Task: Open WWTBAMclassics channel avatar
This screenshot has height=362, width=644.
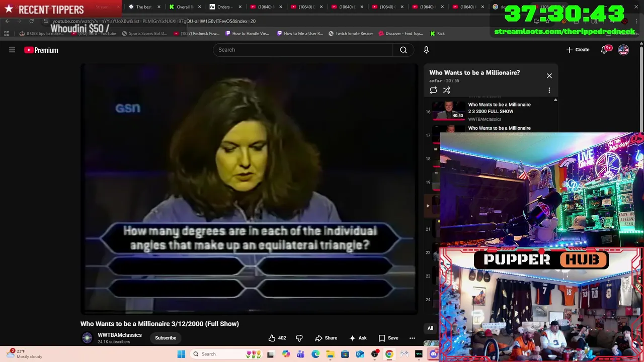Action: click(87, 338)
